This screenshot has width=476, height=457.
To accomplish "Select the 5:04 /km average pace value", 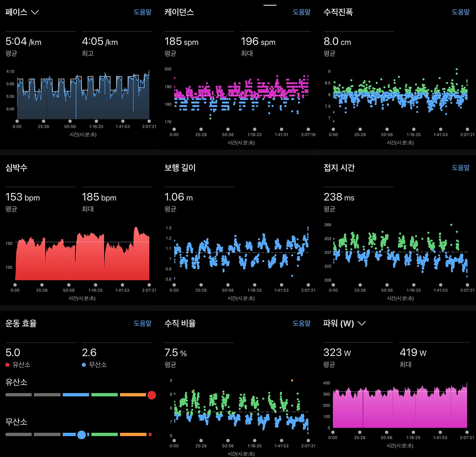I will [x=23, y=41].
